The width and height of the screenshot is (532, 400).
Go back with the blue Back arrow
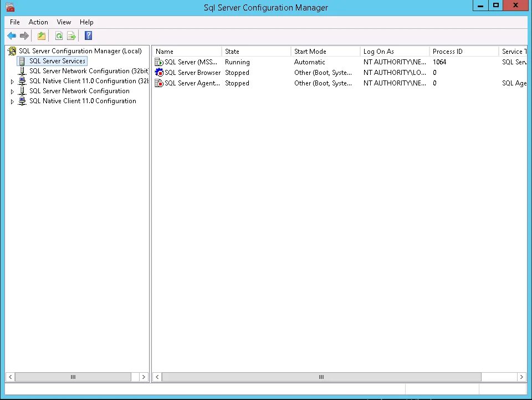point(12,36)
